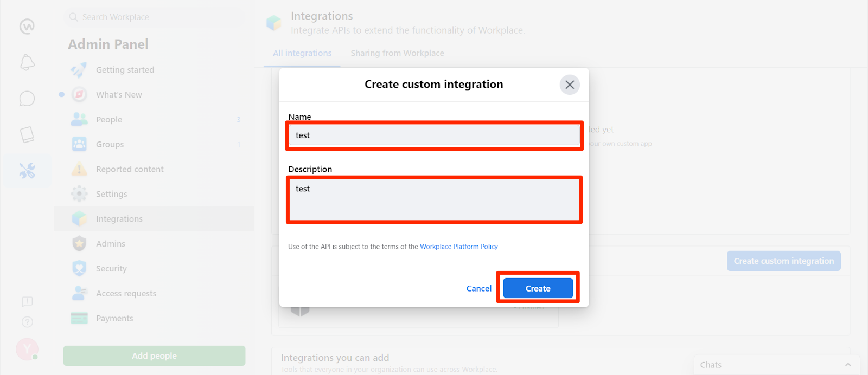Open the Knowledge Library book icon
The width and height of the screenshot is (868, 375).
click(x=27, y=134)
